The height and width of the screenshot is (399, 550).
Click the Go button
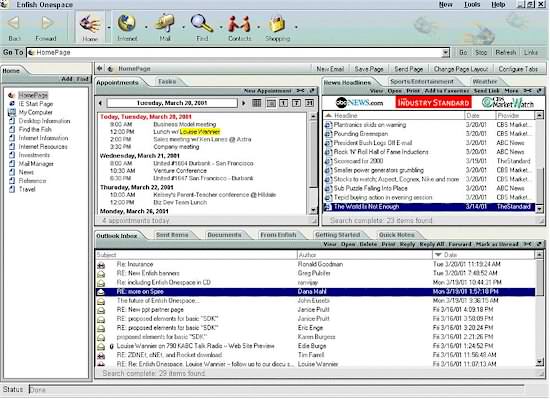(463, 53)
